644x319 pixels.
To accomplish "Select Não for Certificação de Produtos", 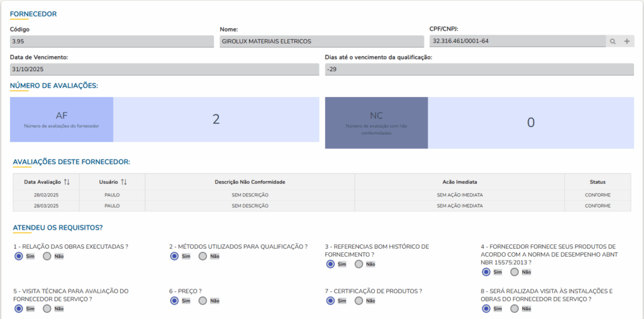I will pos(359,301).
